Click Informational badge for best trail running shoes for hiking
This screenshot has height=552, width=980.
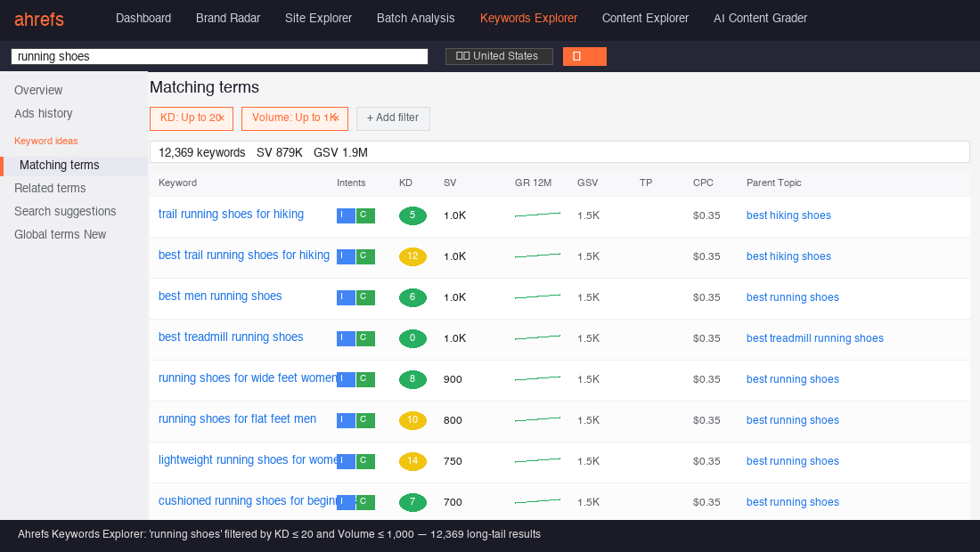346,256
